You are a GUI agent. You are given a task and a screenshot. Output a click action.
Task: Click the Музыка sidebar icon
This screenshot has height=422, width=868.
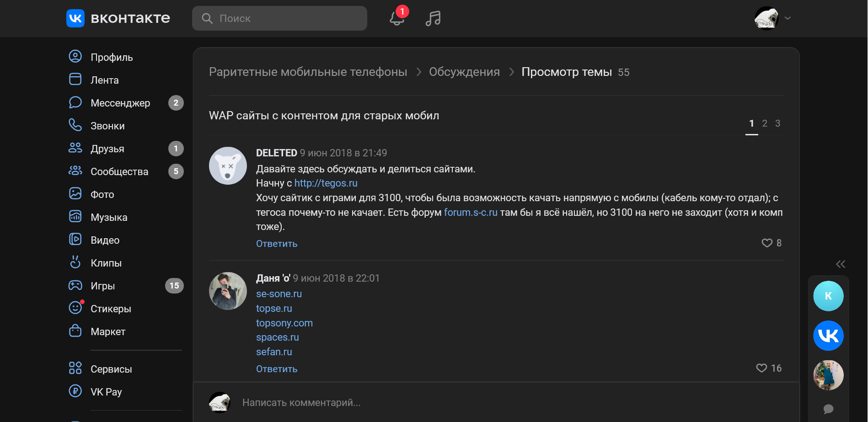[75, 217]
